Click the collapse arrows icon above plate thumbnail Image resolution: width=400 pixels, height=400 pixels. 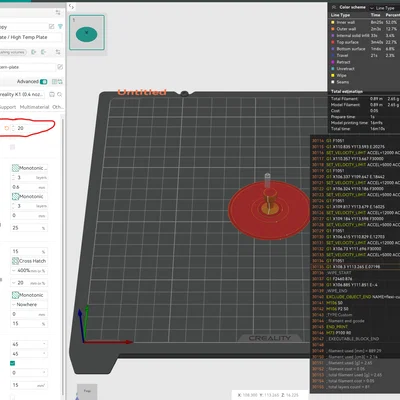click(x=71, y=6)
